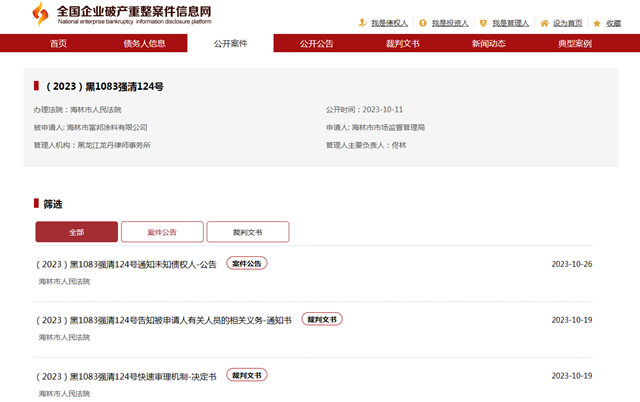Switch to the 公开公告 navigation tab
Image resolution: width=640 pixels, height=402 pixels.
coord(317,43)
